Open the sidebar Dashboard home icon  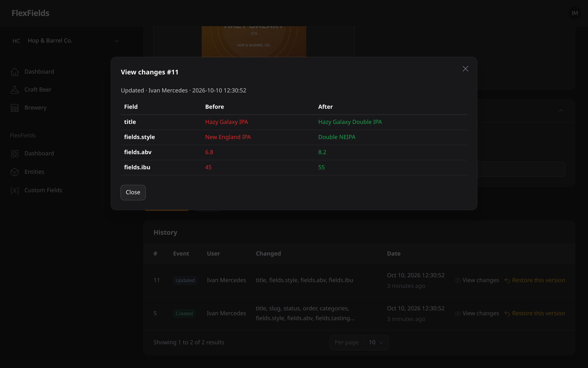coord(15,72)
